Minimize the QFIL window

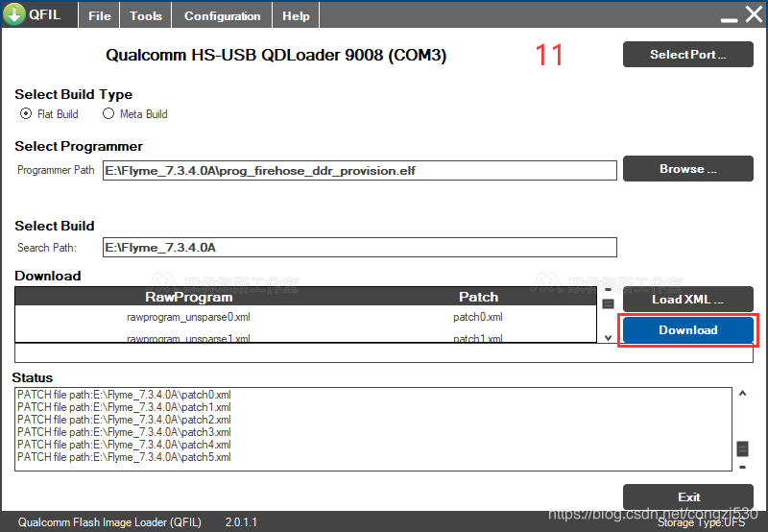coord(729,19)
